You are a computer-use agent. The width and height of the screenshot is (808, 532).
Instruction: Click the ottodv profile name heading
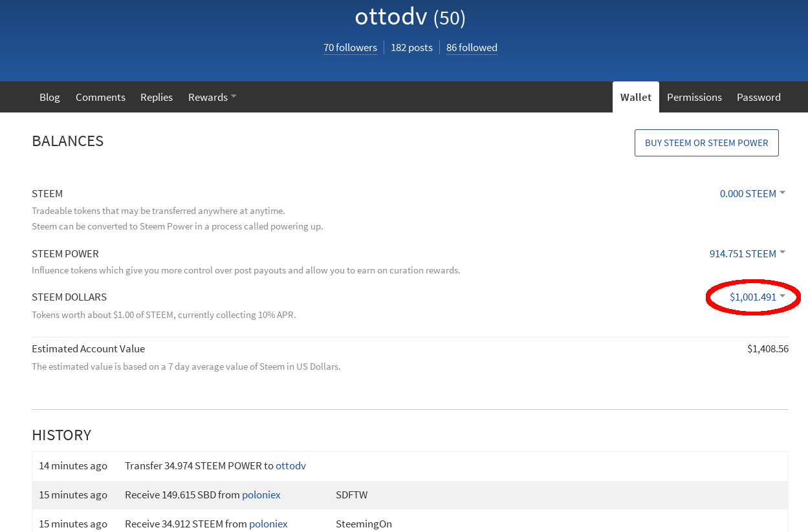point(391,17)
